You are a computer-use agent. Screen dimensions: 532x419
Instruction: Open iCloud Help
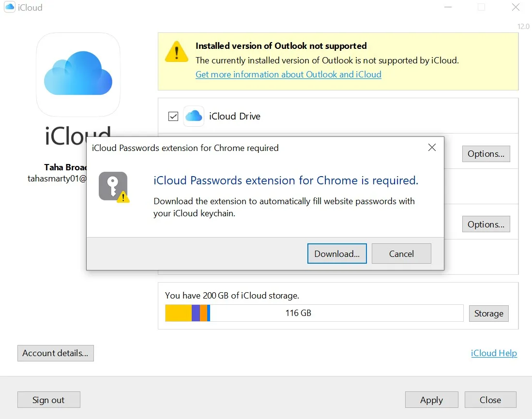494,353
